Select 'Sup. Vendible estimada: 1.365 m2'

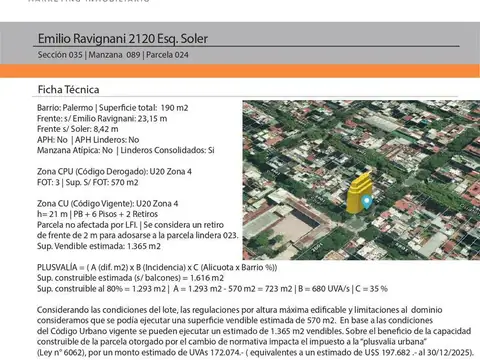coord(99,246)
